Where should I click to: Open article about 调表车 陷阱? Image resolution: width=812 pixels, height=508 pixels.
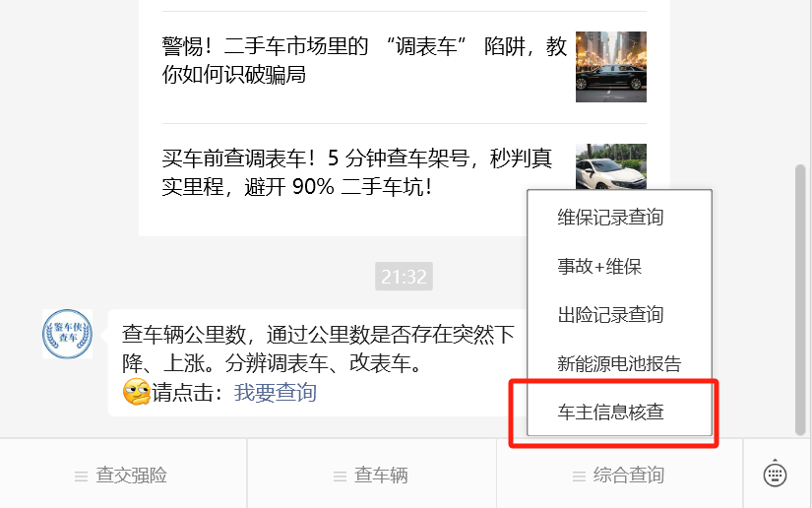pos(364,61)
